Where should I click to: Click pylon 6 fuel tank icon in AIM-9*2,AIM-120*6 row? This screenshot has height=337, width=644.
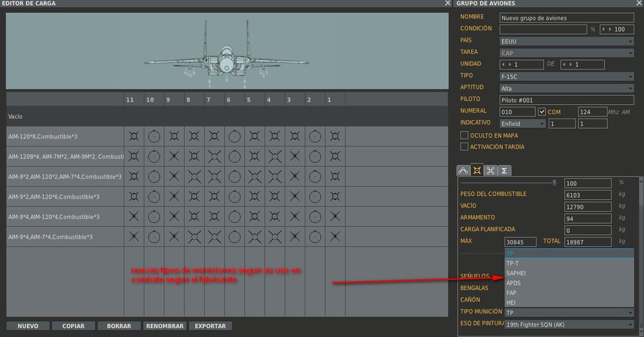click(x=234, y=197)
